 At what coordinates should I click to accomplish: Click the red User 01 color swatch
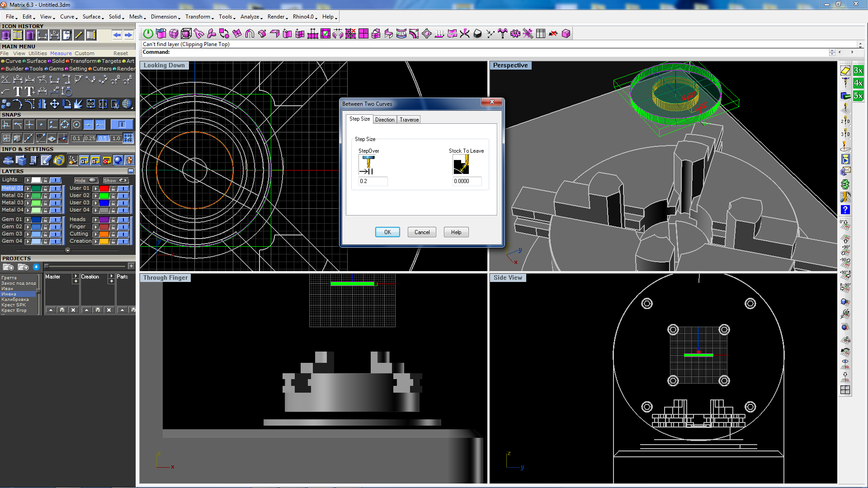tap(104, 188)
